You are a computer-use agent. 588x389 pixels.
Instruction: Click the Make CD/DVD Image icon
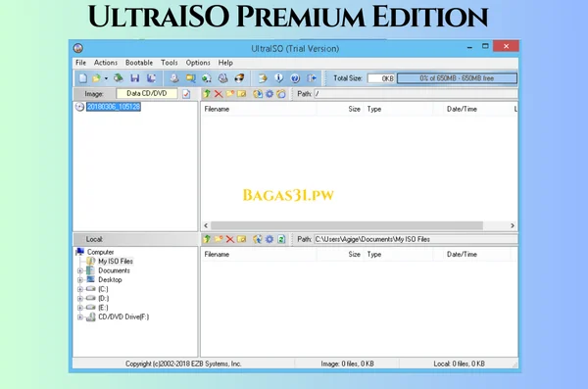174,78
